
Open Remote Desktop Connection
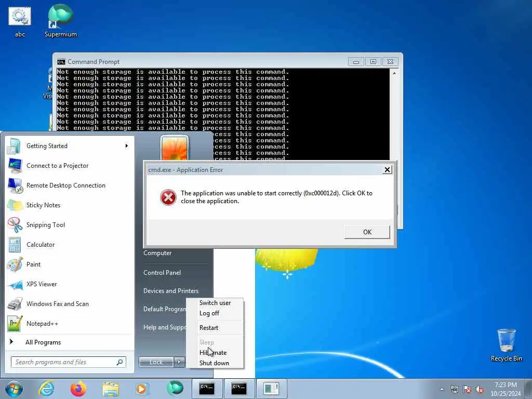coord(70,185)
